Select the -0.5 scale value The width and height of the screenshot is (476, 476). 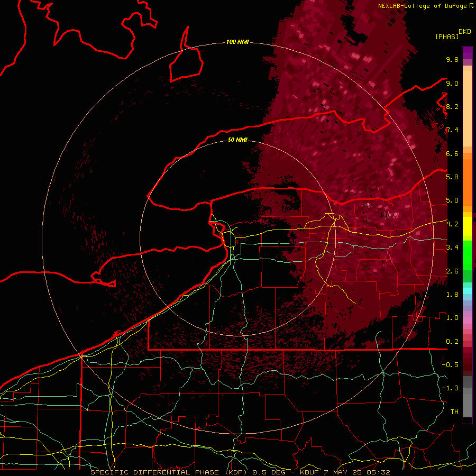[450, 365]
